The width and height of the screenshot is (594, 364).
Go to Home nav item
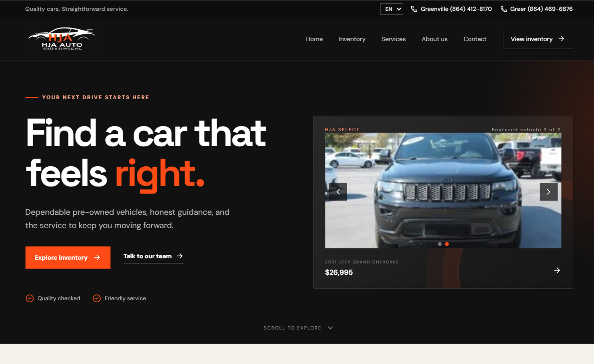pyautogui.click(x=314, y=39)
